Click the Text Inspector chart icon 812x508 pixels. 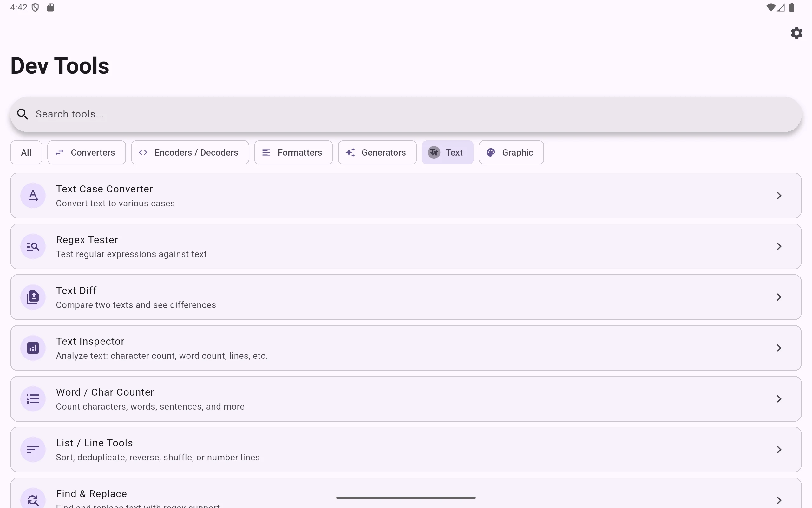click(x=33, y=348)
